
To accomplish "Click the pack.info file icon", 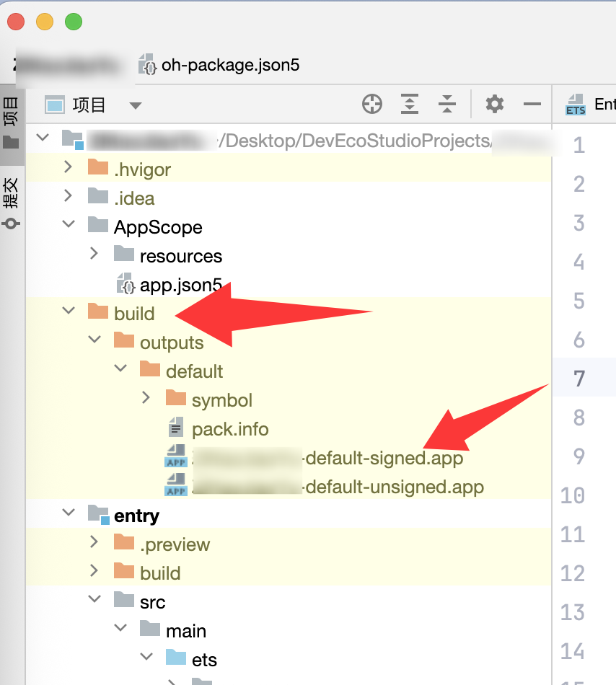I will 176,429.
